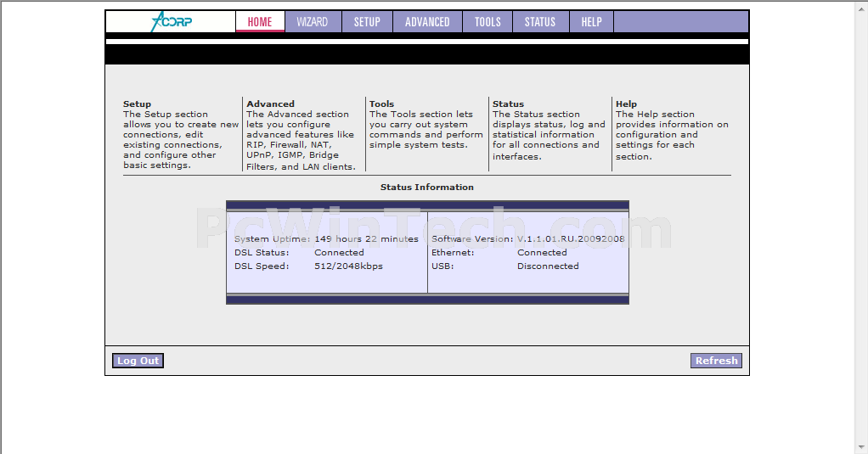Go to the ADVANCED tab
868x454 pixels.
pyautogui.click(x=427, y=21)
